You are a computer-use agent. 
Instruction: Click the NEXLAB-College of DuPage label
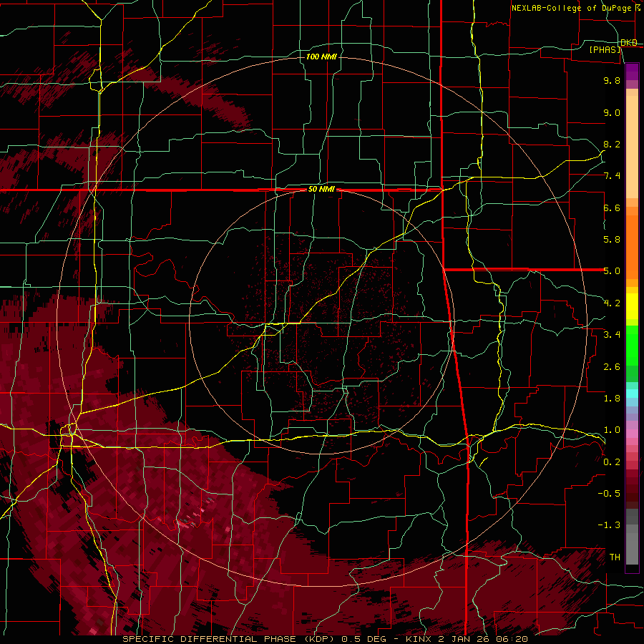(572, 8)
